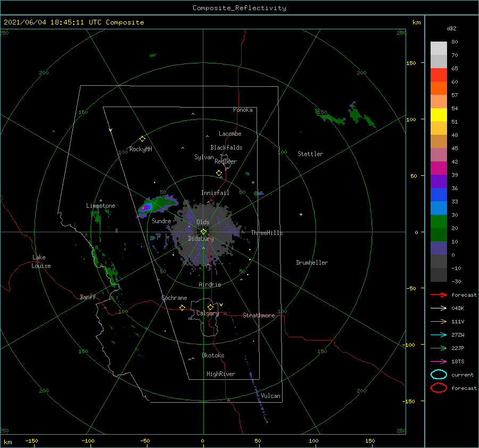Click the yellow diamond marker below Cochrane
Image resolution: width=479 pixels, height=448 pixels.
click(183, 307)
